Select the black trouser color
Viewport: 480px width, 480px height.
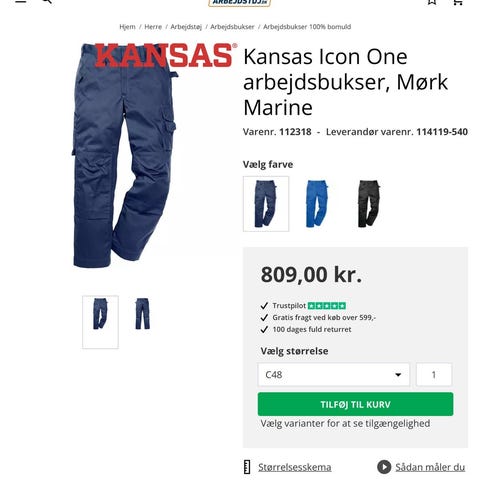pos(369,204)
